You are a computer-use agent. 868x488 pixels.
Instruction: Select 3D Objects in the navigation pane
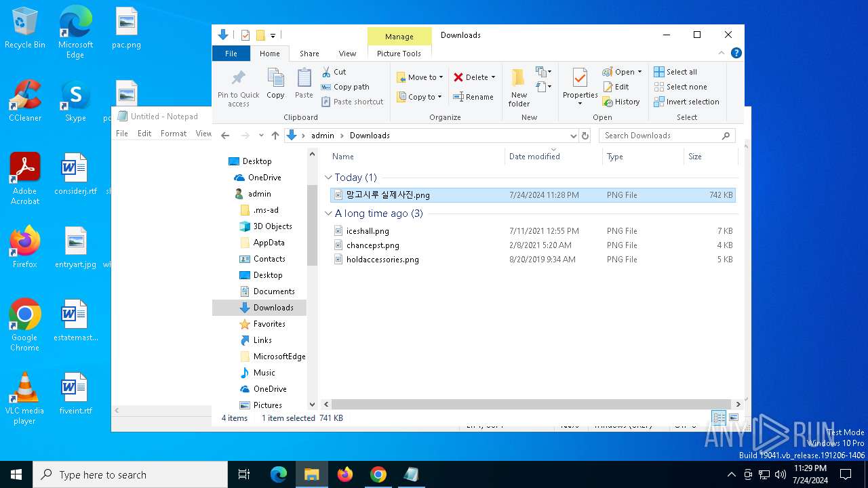pos(273,226)
